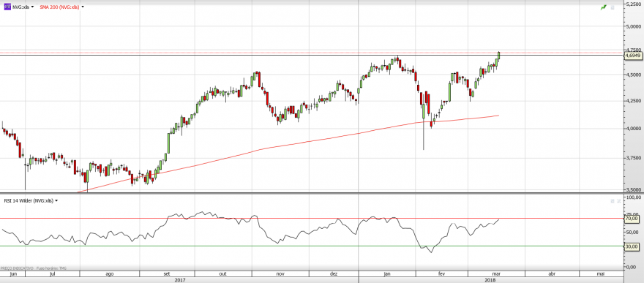Click the 30,00 RSI level label

(632, 246)
